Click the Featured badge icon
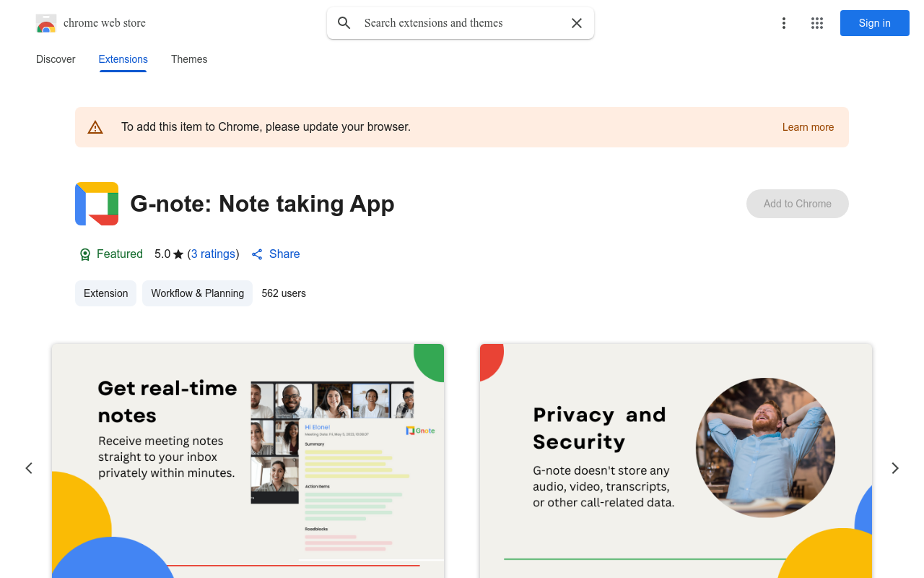This screenshot has width=924, height=578. point(85,254)
